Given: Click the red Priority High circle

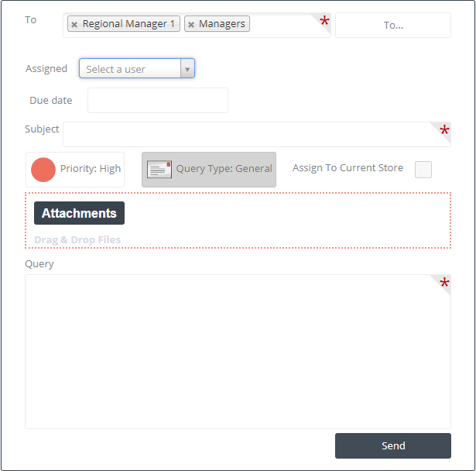Looking at the screenshot, I should pyautogui.click(x=43, y=170).
